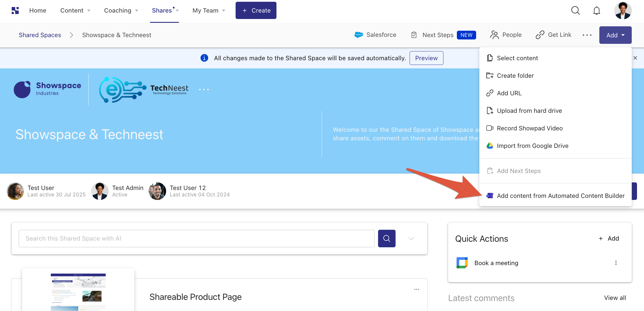Add content from Automated Content Builder
The width and height of the screenshot is (644, 311).
click(x=555, y=196)
